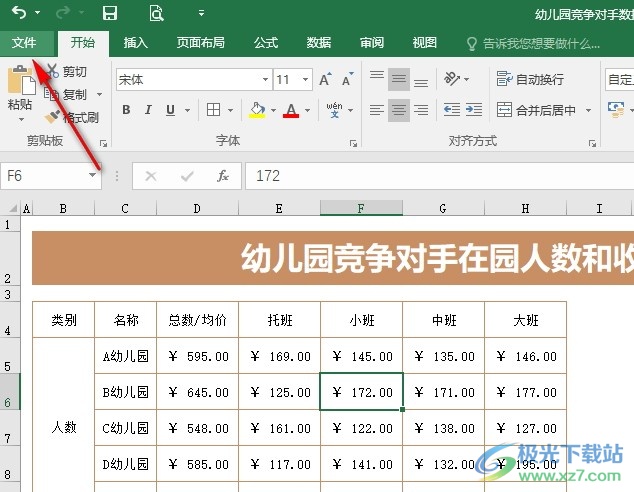Open the 字体 font dialog launcher

[353, 144]
